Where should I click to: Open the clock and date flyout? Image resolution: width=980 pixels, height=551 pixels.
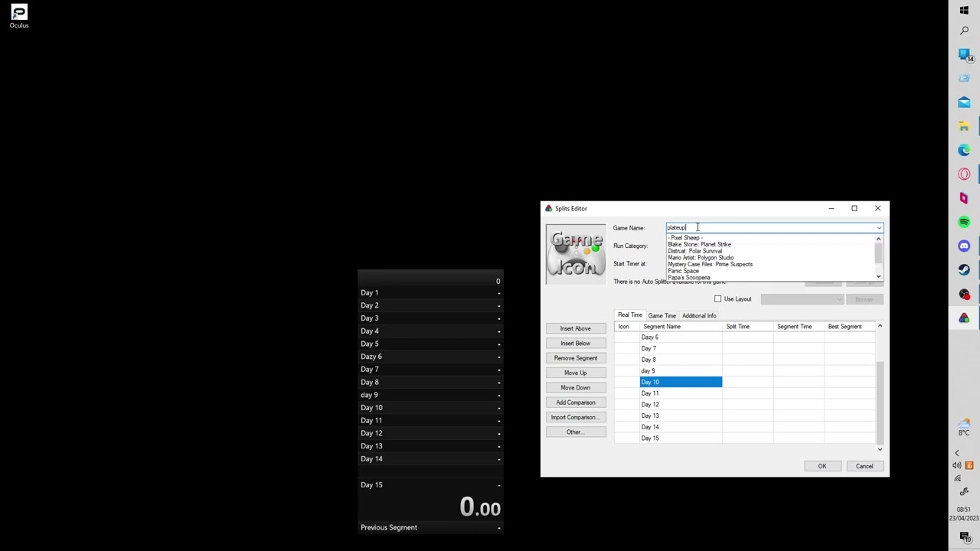pyautogui.click(x=964, y=514)
